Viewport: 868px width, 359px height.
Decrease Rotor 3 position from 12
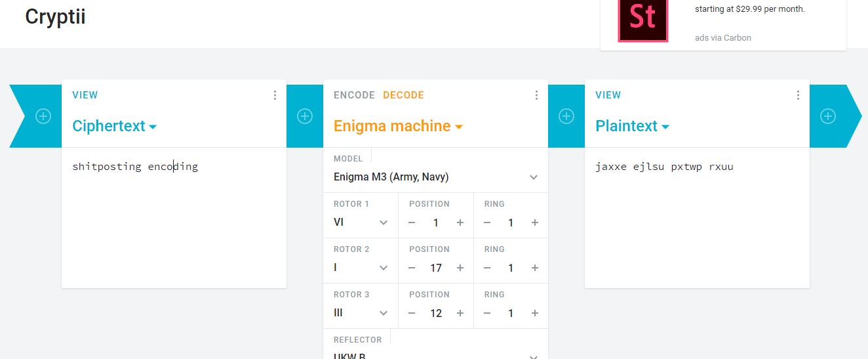[412, 313]
